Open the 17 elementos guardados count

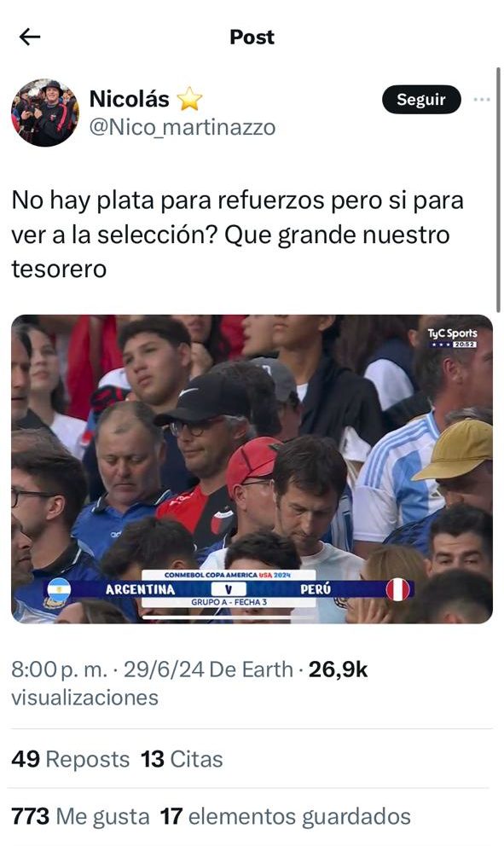tap(286, 816)
